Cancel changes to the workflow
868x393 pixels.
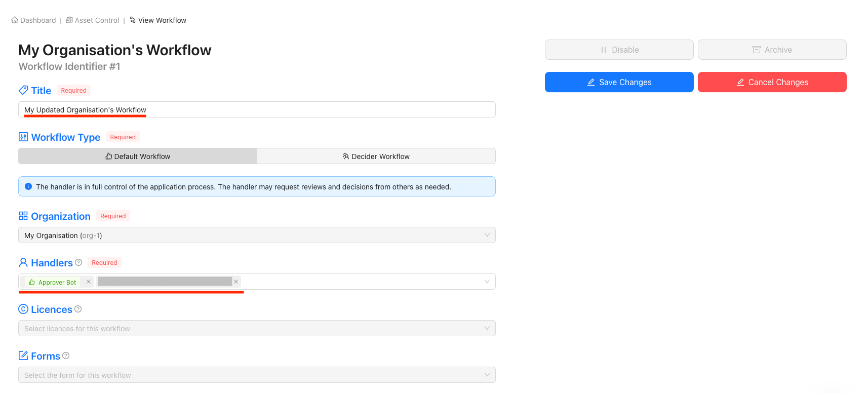[772, 82]
